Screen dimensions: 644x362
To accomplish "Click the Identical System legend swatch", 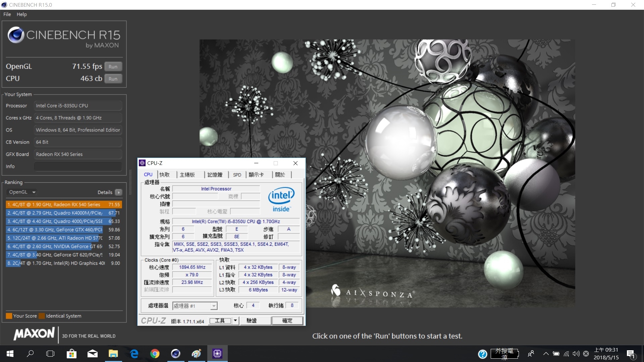I will coord(42,316).
